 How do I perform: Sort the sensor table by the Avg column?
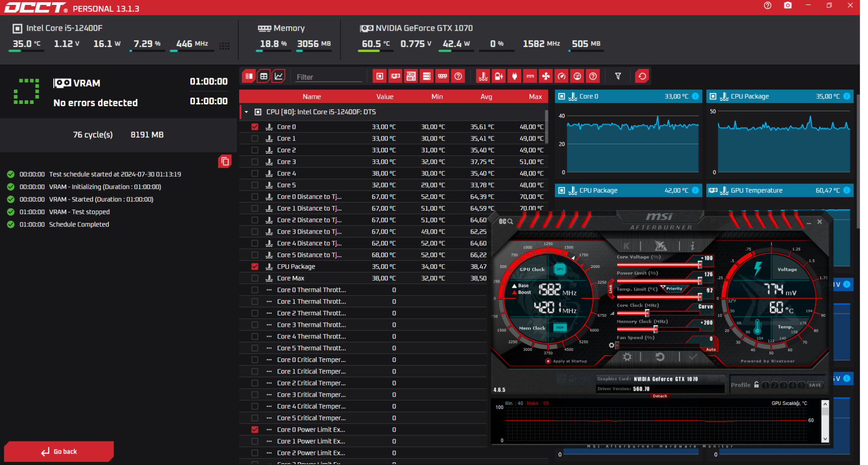coord(486,97)
